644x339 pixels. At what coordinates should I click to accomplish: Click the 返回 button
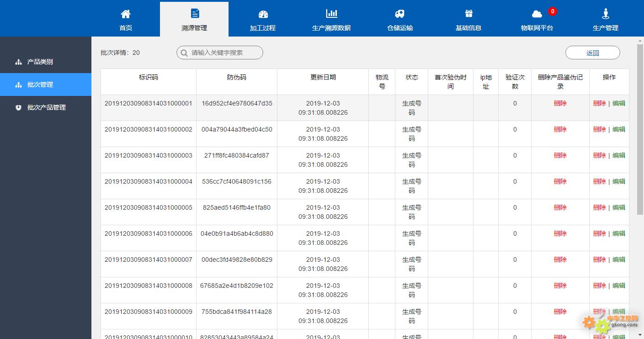point(593,53)
